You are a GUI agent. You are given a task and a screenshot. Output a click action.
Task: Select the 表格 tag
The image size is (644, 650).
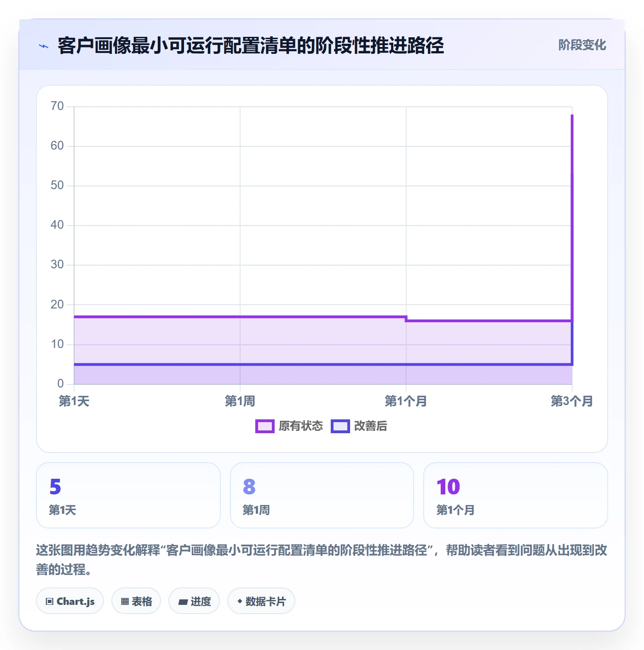136,601
